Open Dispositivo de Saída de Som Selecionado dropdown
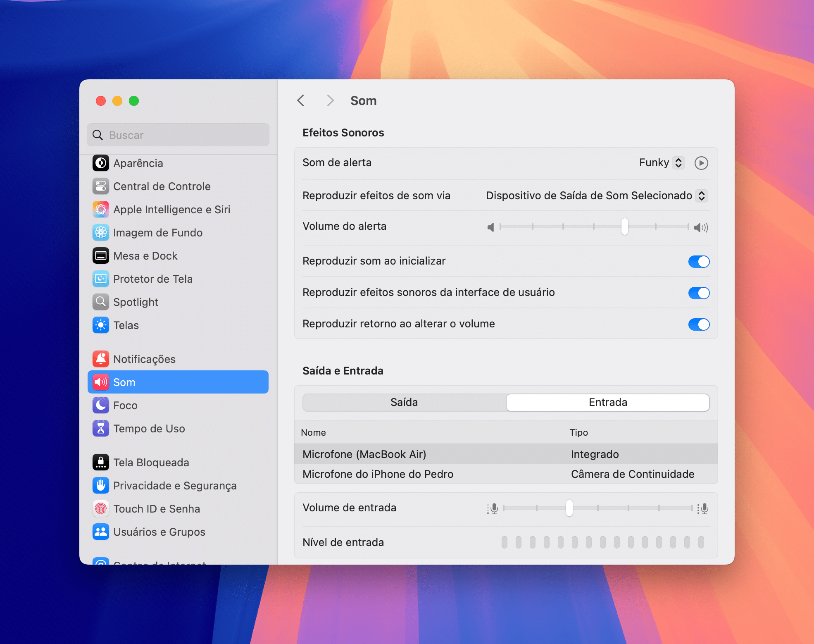Screen dimensions: 814x644 [597, 196]
